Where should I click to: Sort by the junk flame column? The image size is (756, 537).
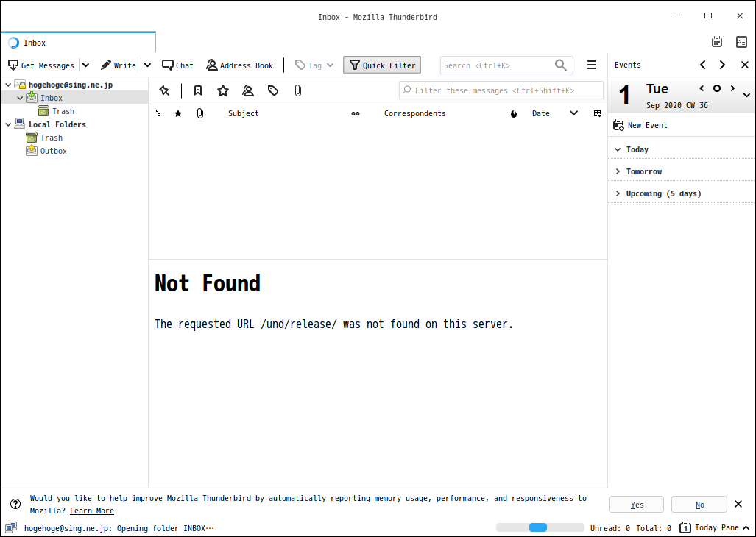point(514,114)
